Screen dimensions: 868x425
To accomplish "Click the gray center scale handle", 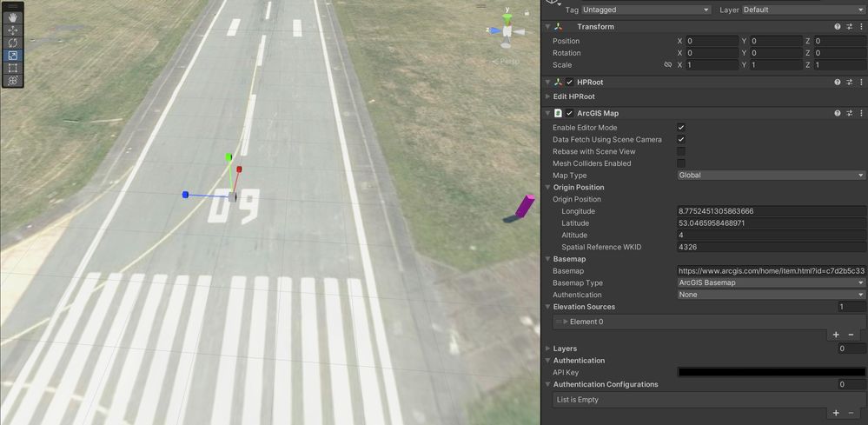I will tap(233, 196).
